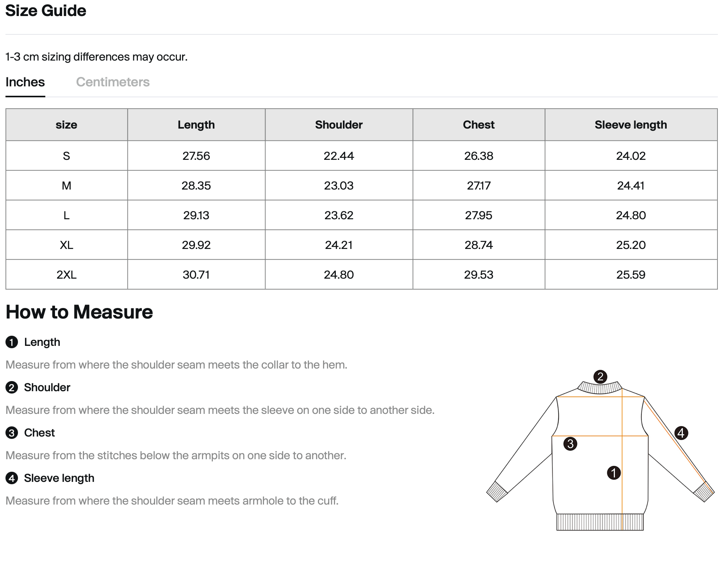Expand the Chest measurement description

39,433
